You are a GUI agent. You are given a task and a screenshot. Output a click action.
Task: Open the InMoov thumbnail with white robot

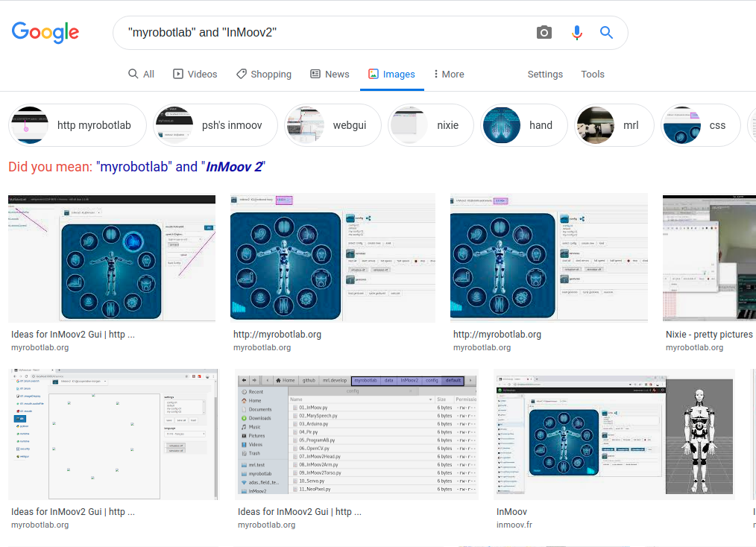pos(614,434)
